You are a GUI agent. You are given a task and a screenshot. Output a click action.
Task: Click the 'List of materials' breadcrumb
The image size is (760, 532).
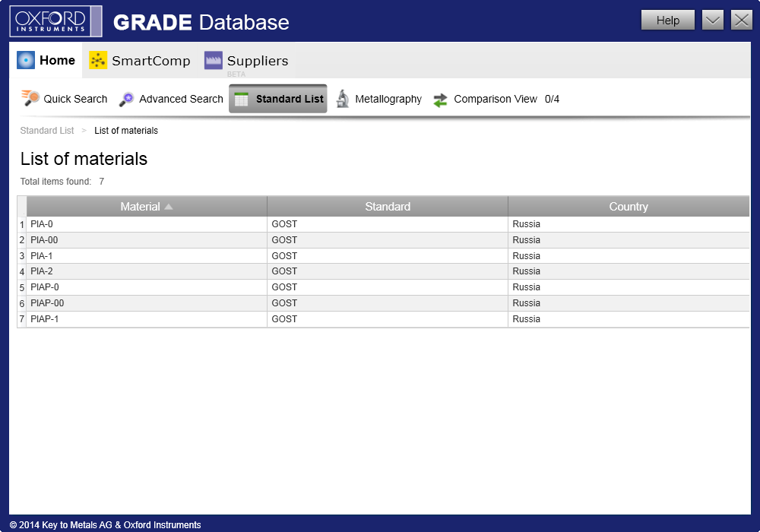(126, 130)
